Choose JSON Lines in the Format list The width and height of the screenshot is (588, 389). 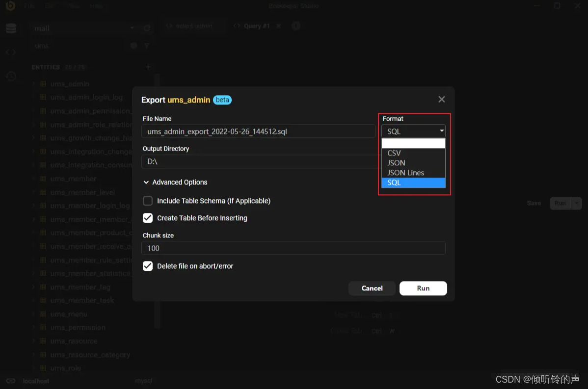tap(413, 173)
